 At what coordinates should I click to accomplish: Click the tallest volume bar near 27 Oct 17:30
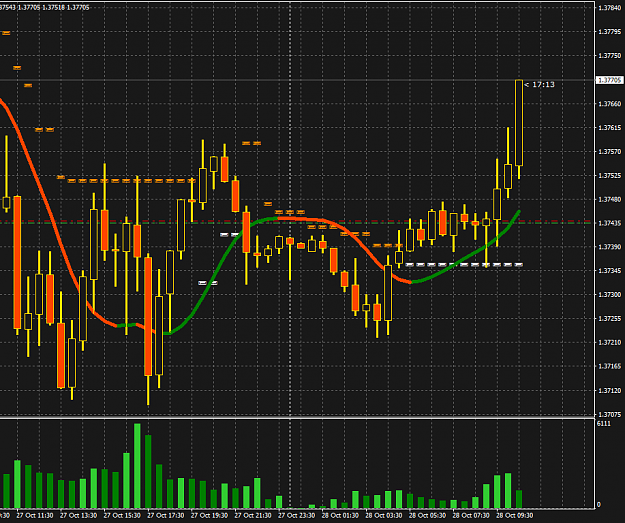pos(137,466)
